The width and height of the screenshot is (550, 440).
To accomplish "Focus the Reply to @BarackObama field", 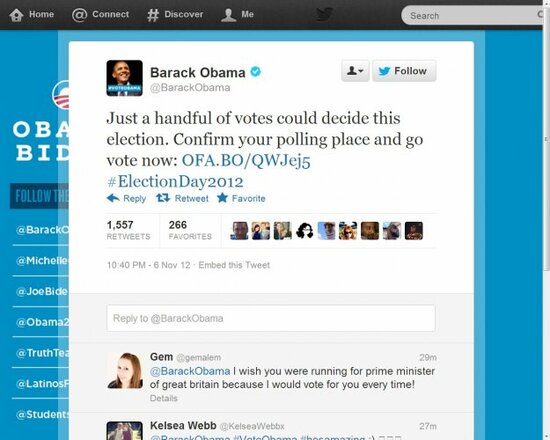I will pos(271,318).
